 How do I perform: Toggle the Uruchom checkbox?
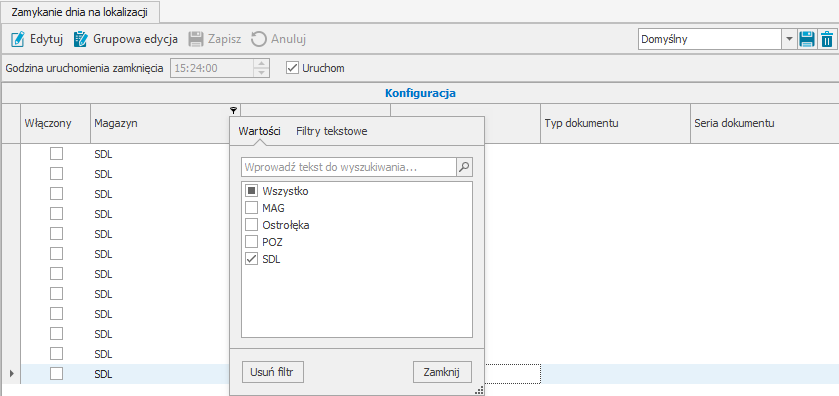(x=292, y=68)
